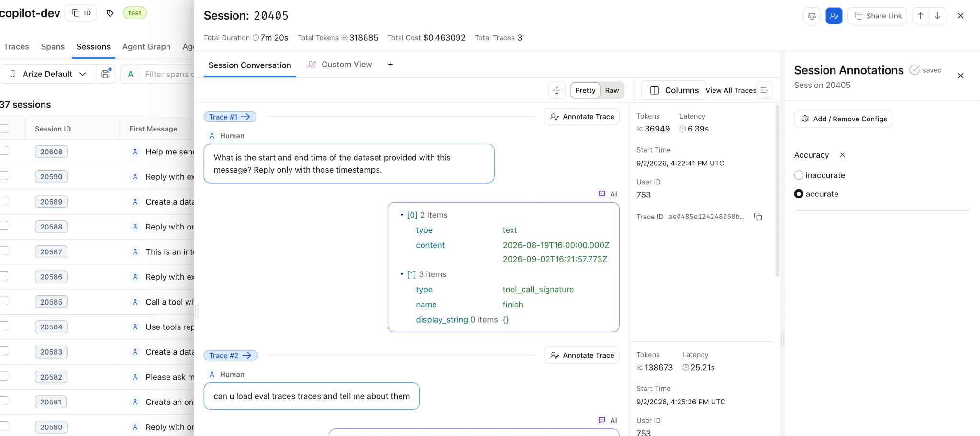Open Trace #2 details
This screenshot has height=436, width=980.
(231, 355)
